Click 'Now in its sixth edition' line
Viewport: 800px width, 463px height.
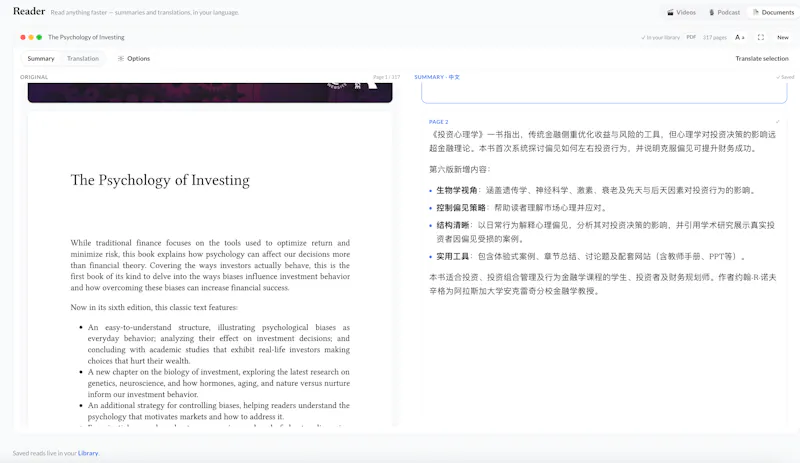coord(154,307)
